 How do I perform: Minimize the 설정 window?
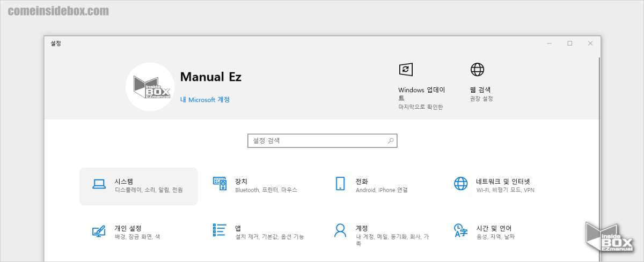[x=550, y=43]
